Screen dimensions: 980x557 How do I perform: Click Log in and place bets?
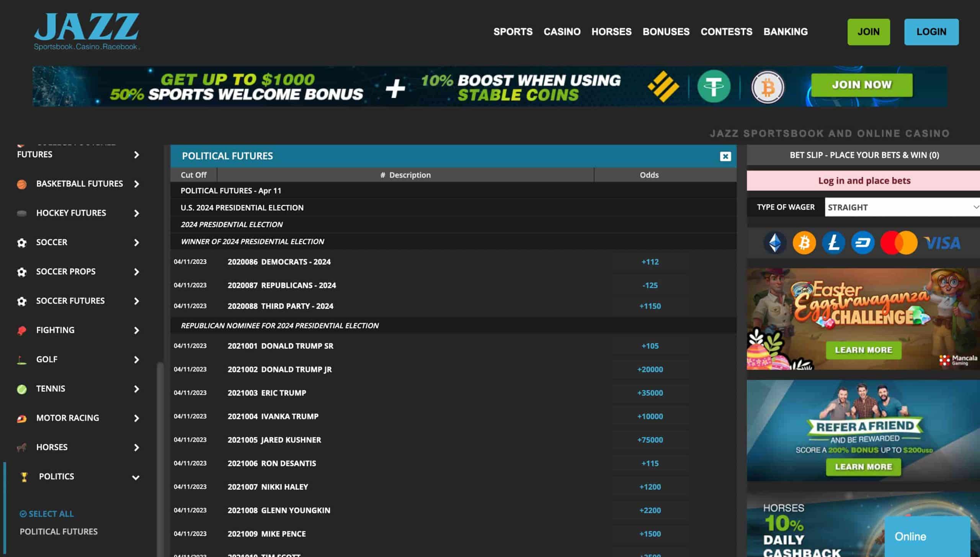pos(864,181)
